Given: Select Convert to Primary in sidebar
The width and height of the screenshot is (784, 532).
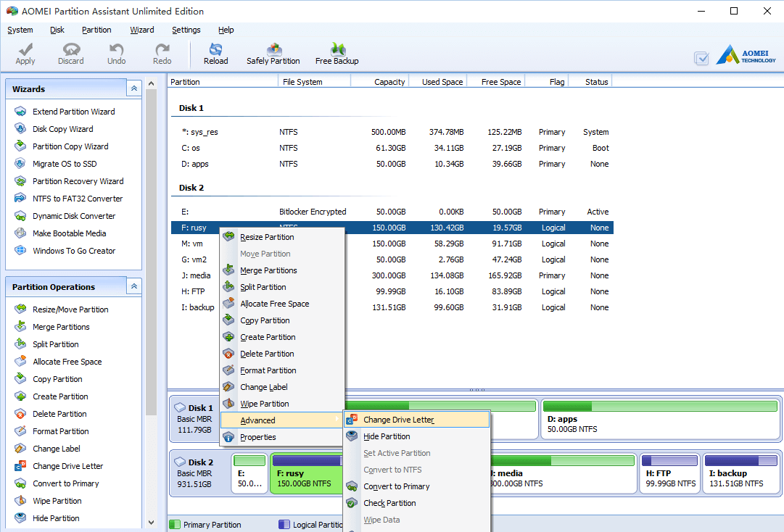Looking at the screenshot, I should (x=65, y=483).
